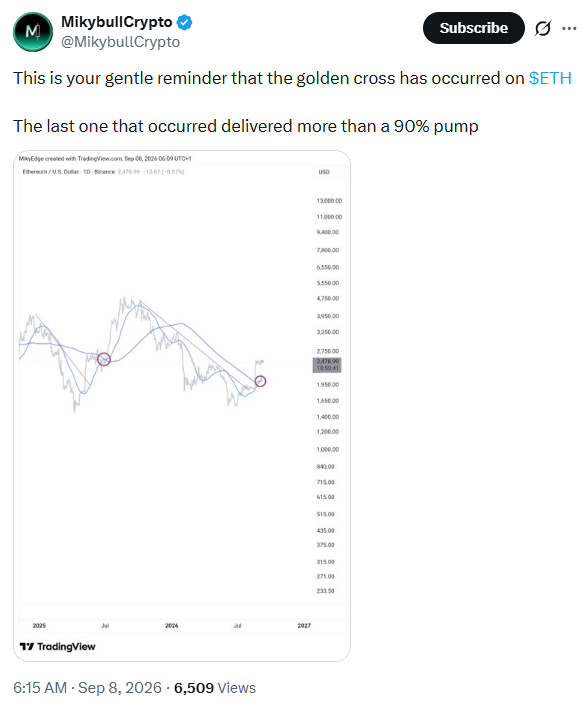Click the blue verified badge
The width and height of the screenshot is (583, 703).
pos(184,22)
